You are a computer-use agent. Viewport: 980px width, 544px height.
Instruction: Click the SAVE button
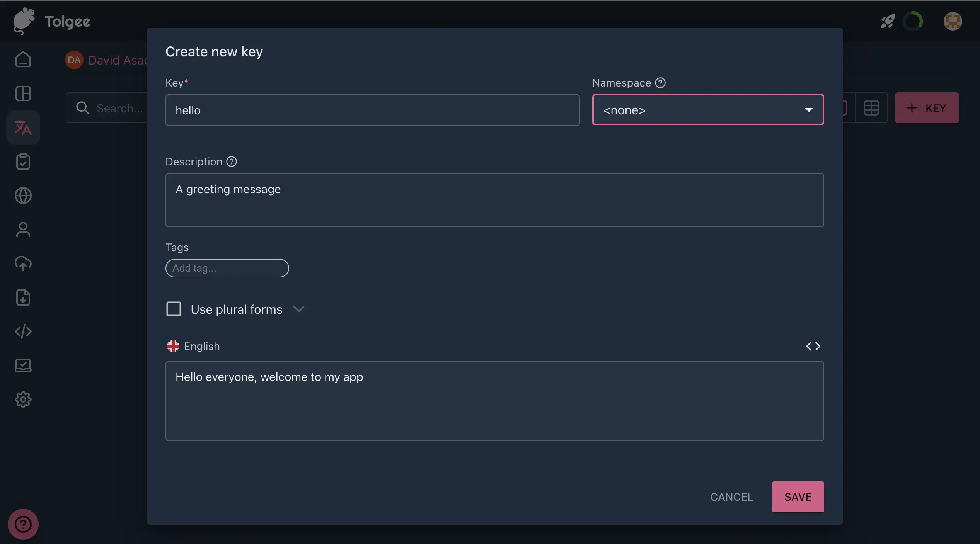coord(798,497)
